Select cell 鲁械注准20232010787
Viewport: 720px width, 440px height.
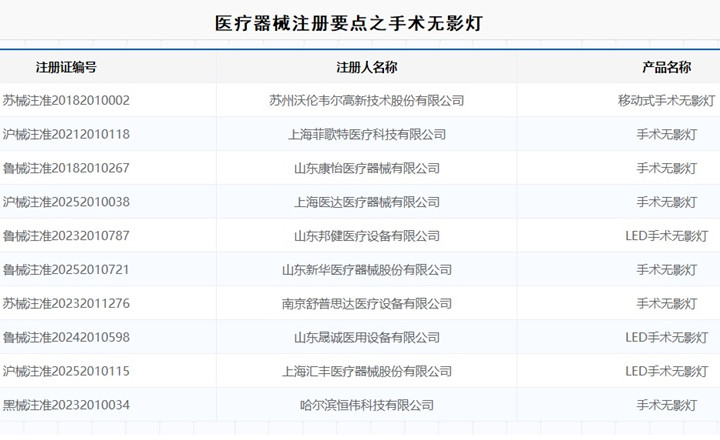[66, 236]
